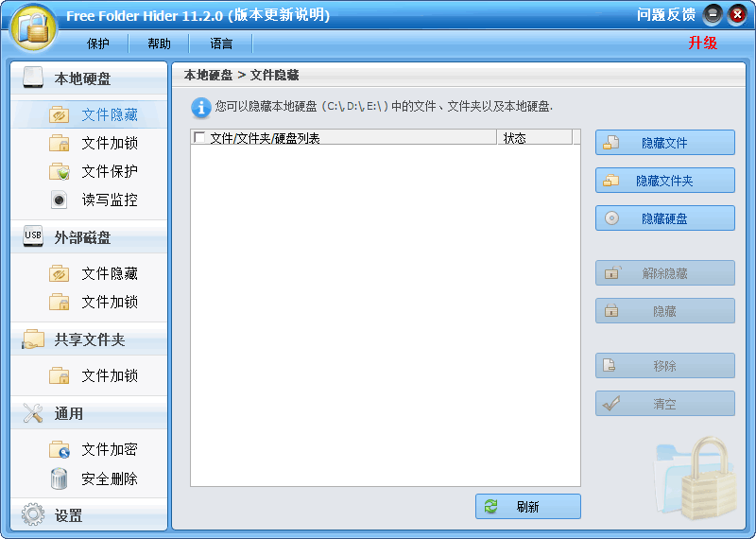The image size is (756, 539).
Task: Select 文件隐藏 under 外部磁盘
Action: pos(110,273)
